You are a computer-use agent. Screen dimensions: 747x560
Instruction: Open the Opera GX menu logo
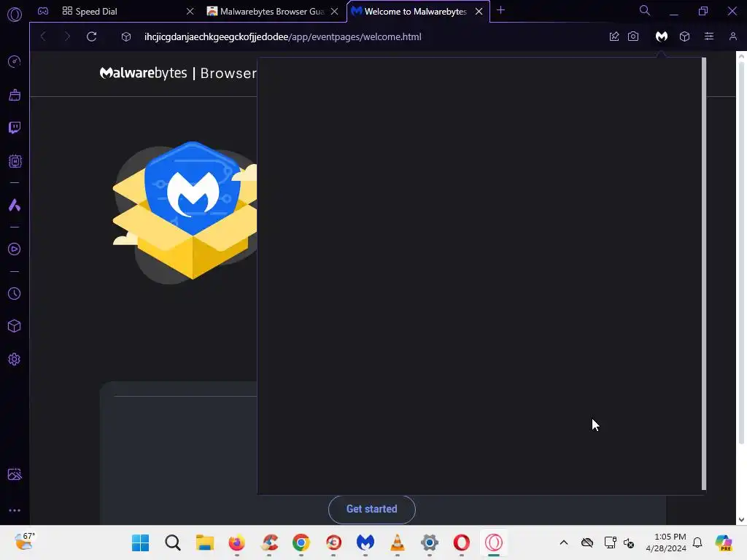[15, 15]
